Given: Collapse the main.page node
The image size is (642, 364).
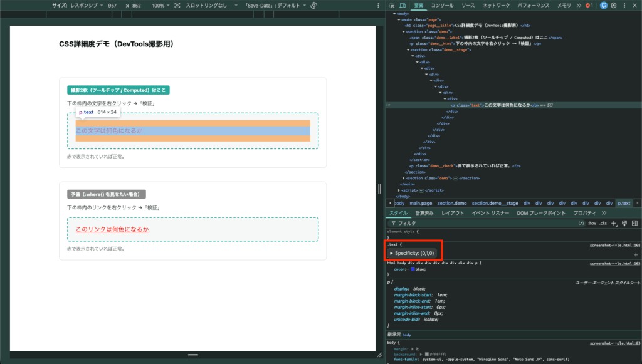Looking at the screenshot, I should tap(399, 19).
